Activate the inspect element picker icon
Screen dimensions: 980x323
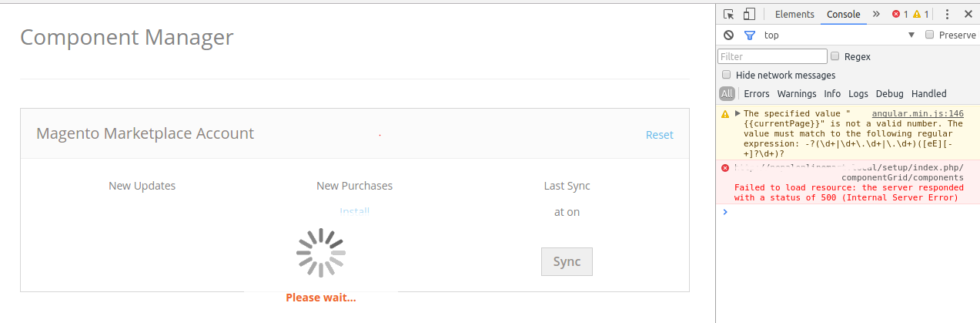pos(729,14)
